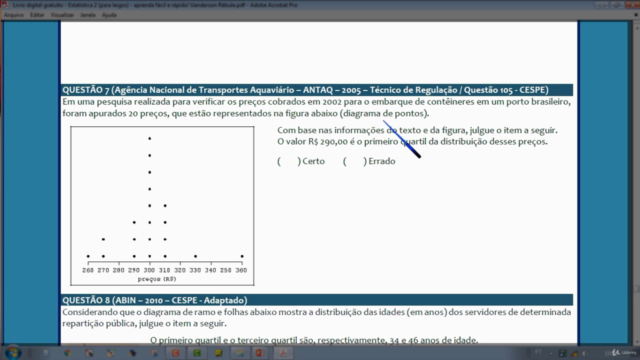
Task: Click the text 'foram apurados 20 preços'
Action: [x=116, y=113]
